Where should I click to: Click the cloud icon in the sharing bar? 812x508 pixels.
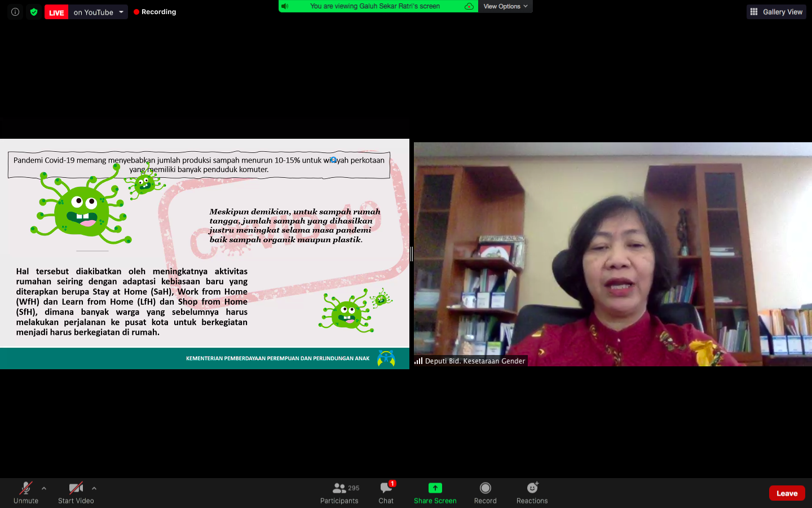pos(469,6)
